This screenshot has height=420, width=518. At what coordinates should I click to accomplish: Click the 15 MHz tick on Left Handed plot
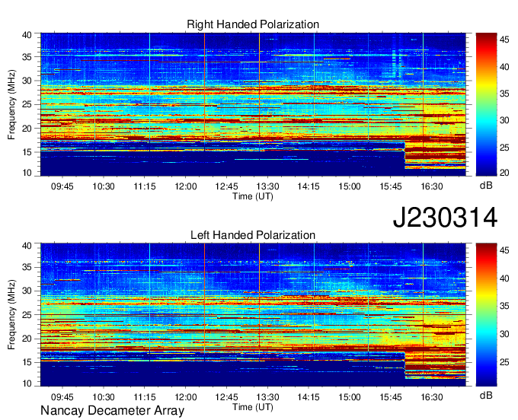click(27, 363)
